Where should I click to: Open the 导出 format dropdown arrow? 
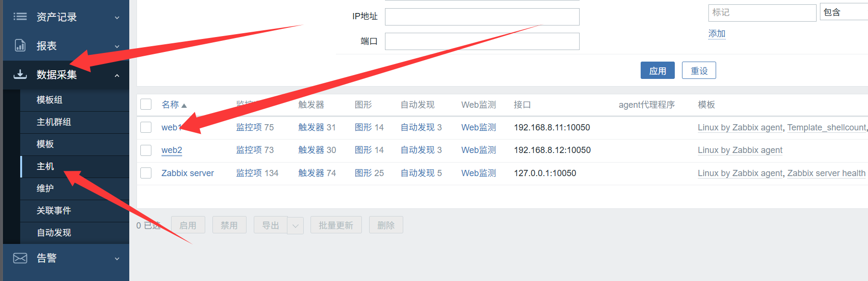click(x=296, y=225)
